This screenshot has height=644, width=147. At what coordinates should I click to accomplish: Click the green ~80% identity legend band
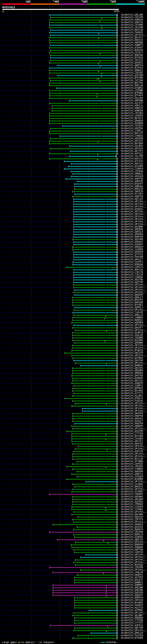[x=102, y=4]
